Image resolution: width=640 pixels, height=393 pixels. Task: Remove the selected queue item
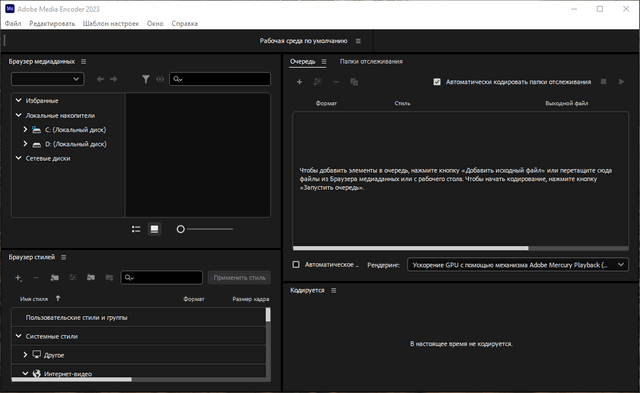pos(336,82)
